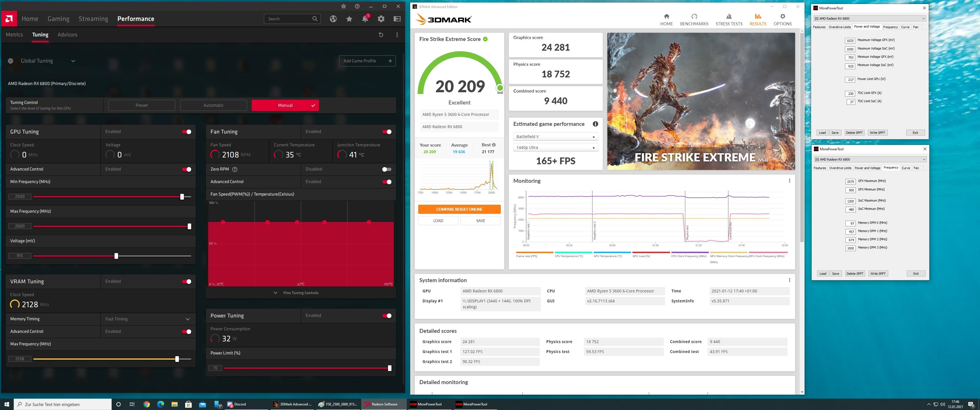Viewport: 980px width, 410px height.
Task: Open Microsoft Store from the taskbar
Action: click(188, 404)
